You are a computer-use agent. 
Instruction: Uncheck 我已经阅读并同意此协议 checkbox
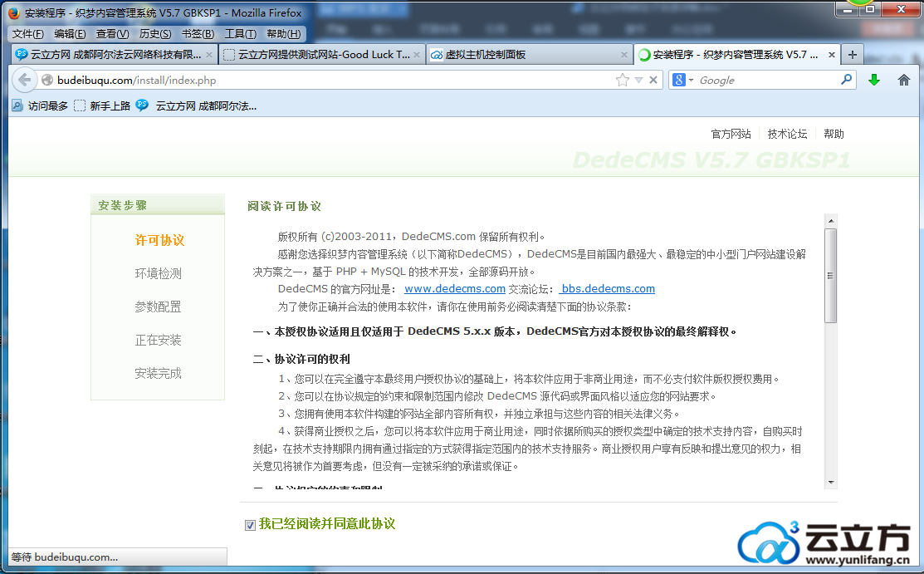[x=250, y=525]
